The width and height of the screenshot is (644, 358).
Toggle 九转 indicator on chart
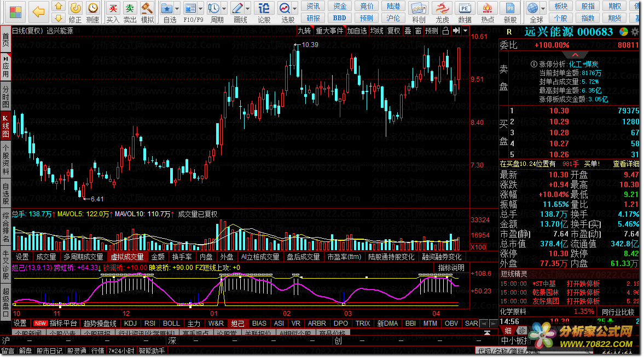[x=304, y=31]
